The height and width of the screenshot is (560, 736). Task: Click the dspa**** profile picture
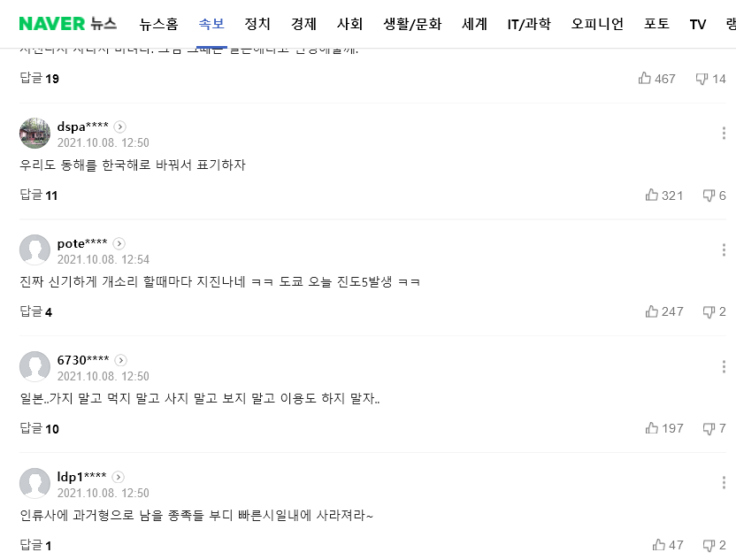34,134
